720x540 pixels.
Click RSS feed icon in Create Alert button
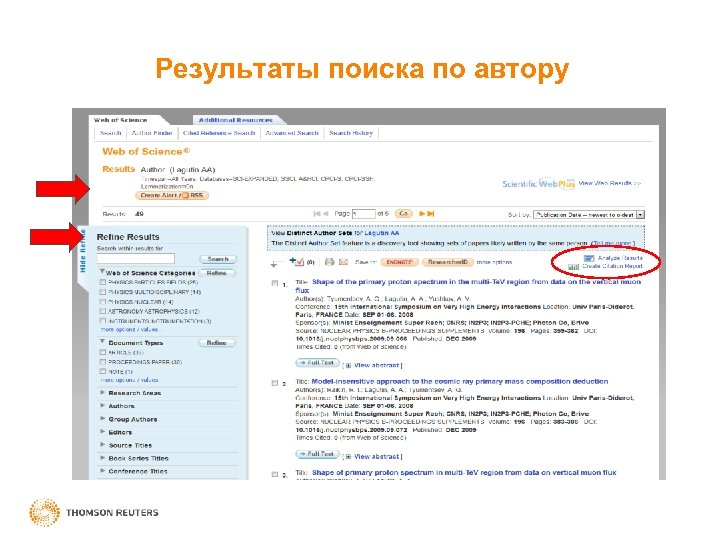186,196
